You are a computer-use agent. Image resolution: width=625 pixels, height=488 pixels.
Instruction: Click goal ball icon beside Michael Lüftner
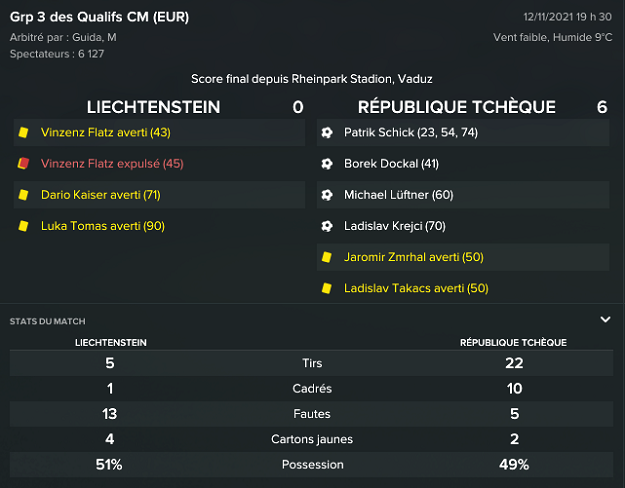pyautogui.click(x=326, y=195)
